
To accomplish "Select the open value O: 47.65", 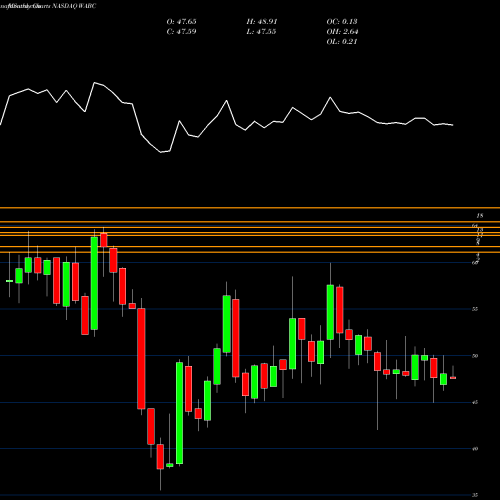I will click(181, 22).
